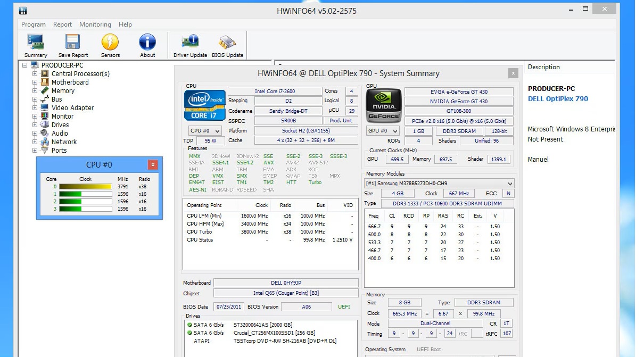Open the Monitoring menu
This screenshot has height=357, width=644.
tap(95, 24)
